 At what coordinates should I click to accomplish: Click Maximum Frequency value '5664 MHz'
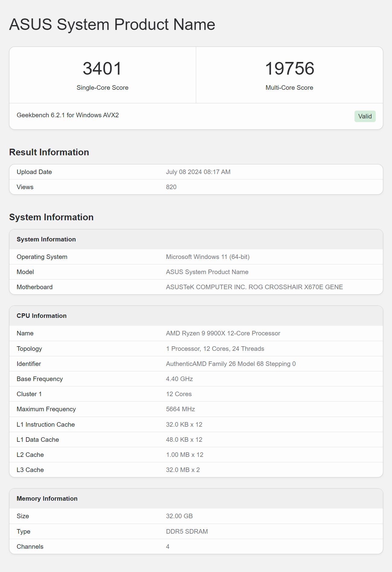coord(180,409)
